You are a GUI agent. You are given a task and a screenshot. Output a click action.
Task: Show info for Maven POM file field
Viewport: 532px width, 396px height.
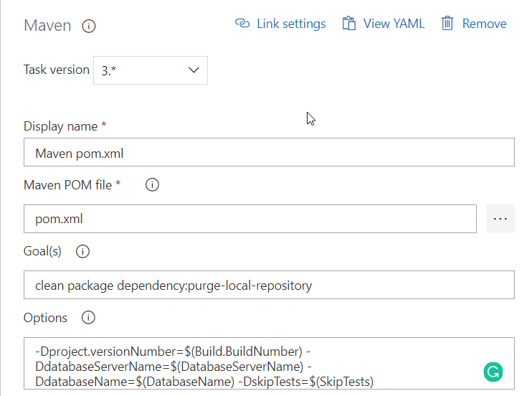pos(152,185)
